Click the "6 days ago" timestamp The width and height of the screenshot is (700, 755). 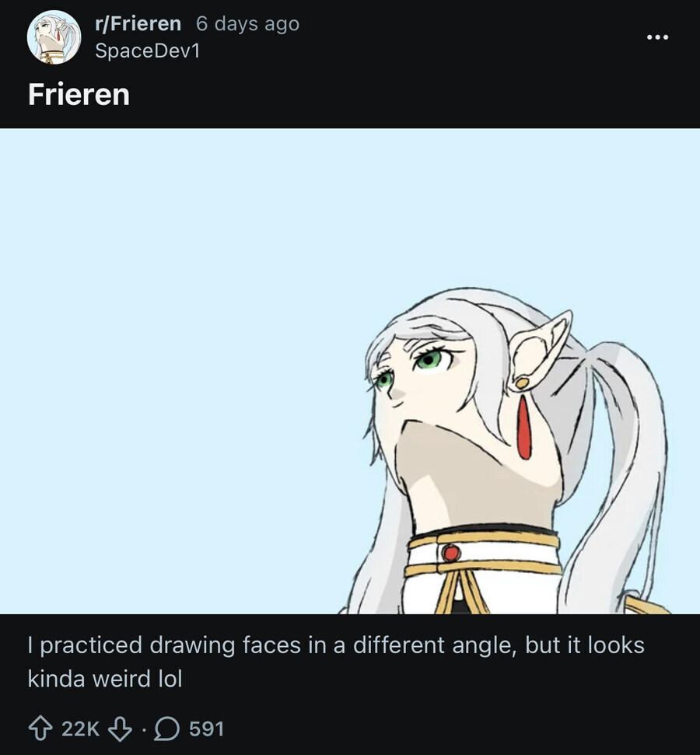pyautogui.click(x=247, y=24)
